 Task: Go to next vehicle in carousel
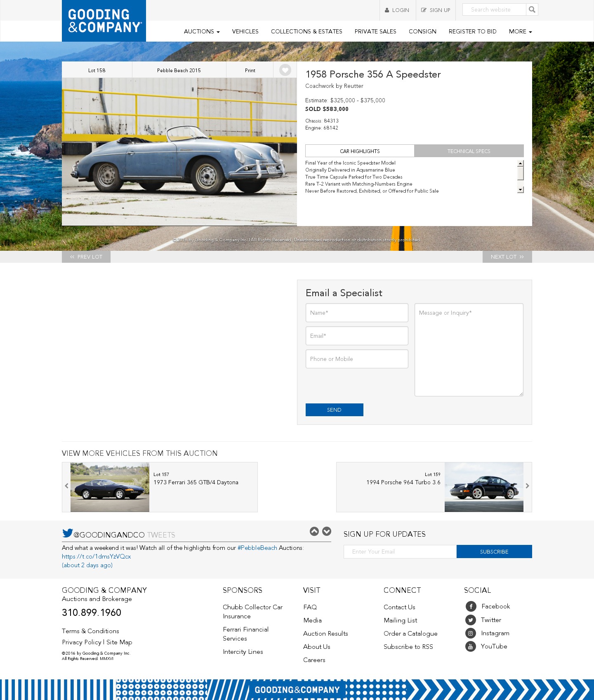pyautogui.click(x=527, y=486)
